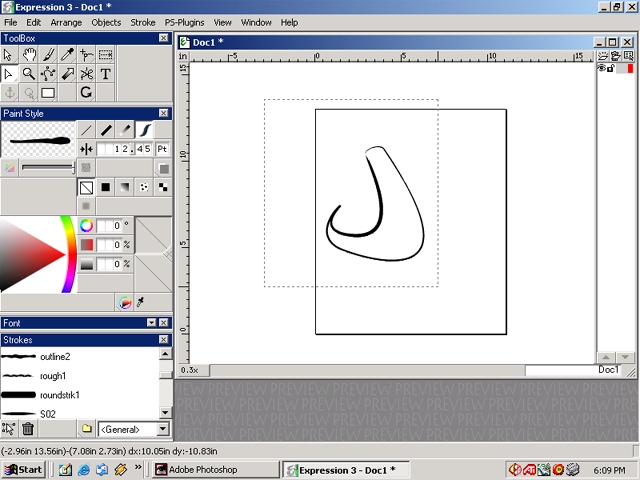This screenshot has height=480, width=640.
Task: Click the stroke definition arrow icon
Action: pos(9,429)
